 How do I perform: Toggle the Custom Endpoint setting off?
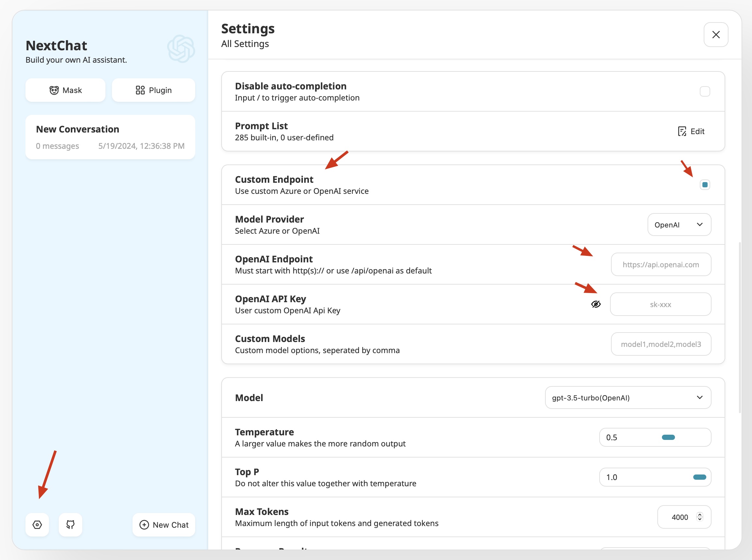(705, 184)
